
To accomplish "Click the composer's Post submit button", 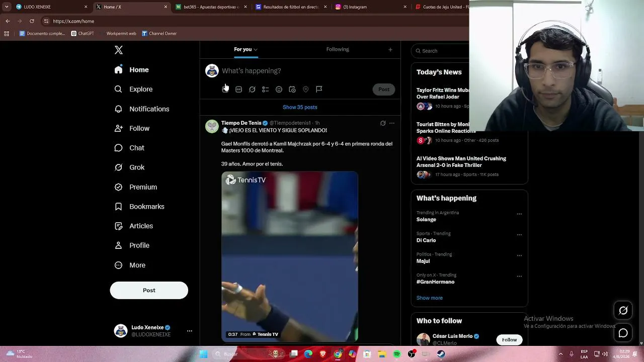I will [384, 89].
